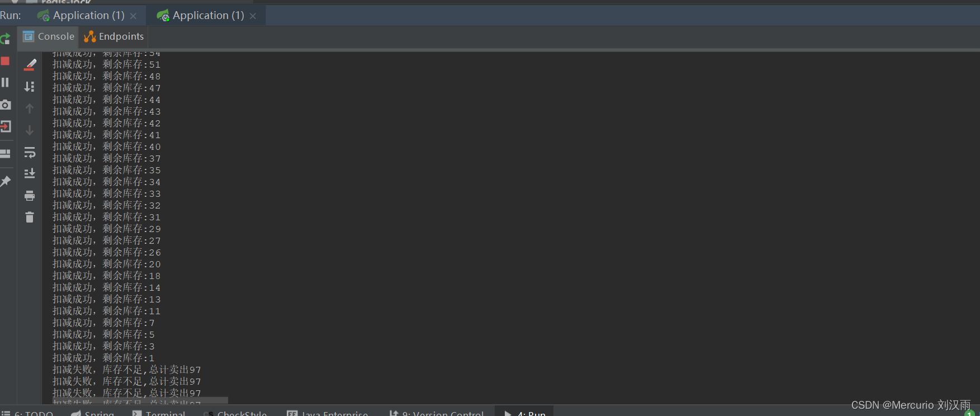Click the log line with remaining stock 32

(x=107, y=206)
